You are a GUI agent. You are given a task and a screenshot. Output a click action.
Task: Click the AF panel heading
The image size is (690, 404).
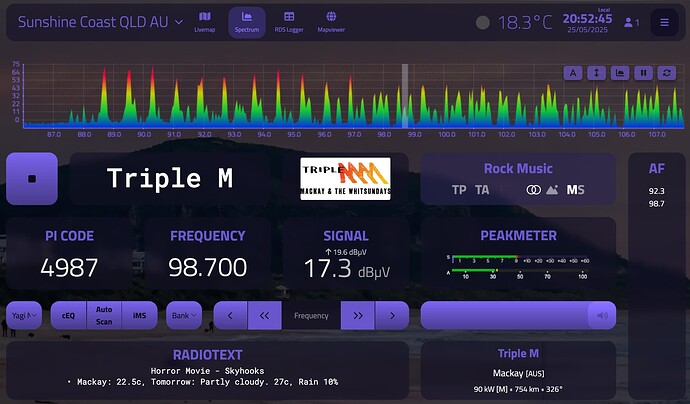click(x=657, y=169)
